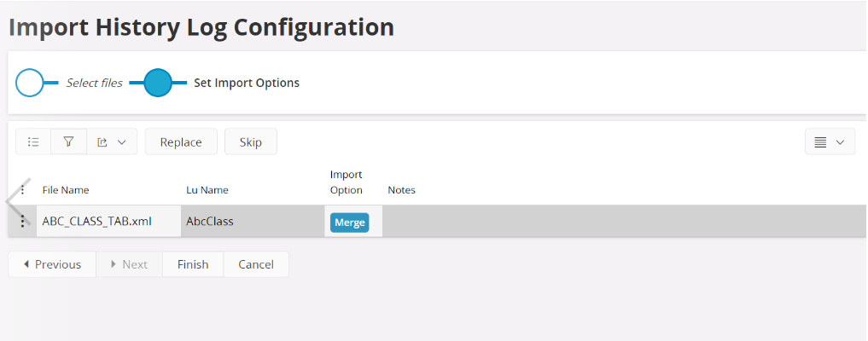Click the list view icon in toolbar

(x=33, y=142)
